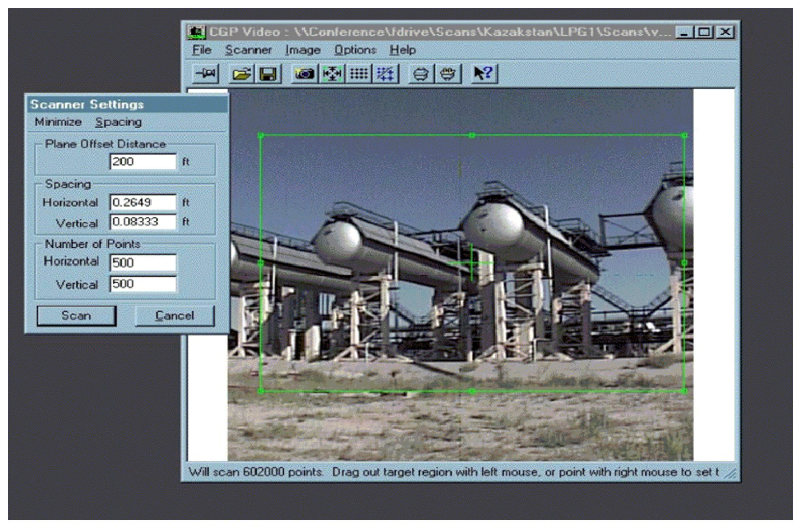Image resolution: width=812 pixels, height=532 pixels.
Task: Open the Spacing menu in Scanner Settings
Action: pos(119,122)
